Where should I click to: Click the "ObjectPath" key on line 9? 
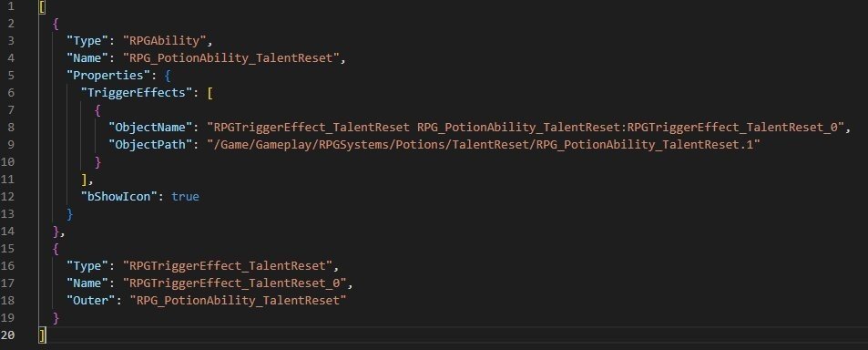click(x=150, y=145)
